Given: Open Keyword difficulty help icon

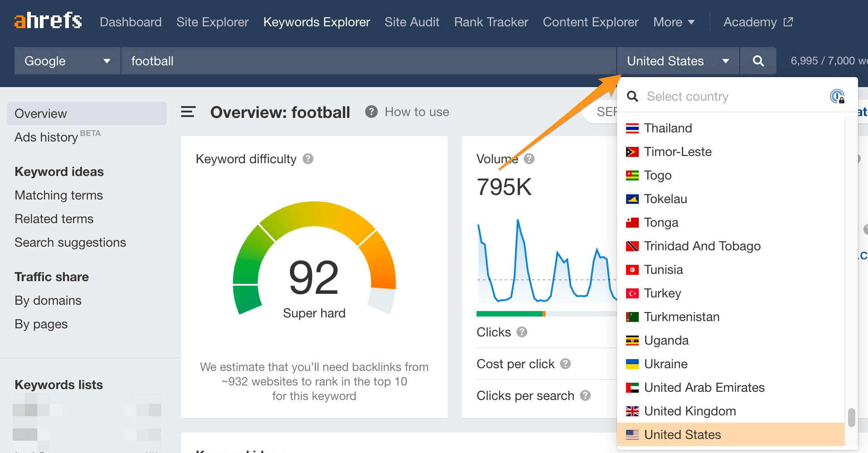Looking at the screenshot, I should pyautogui.click(x=308, y=159).
